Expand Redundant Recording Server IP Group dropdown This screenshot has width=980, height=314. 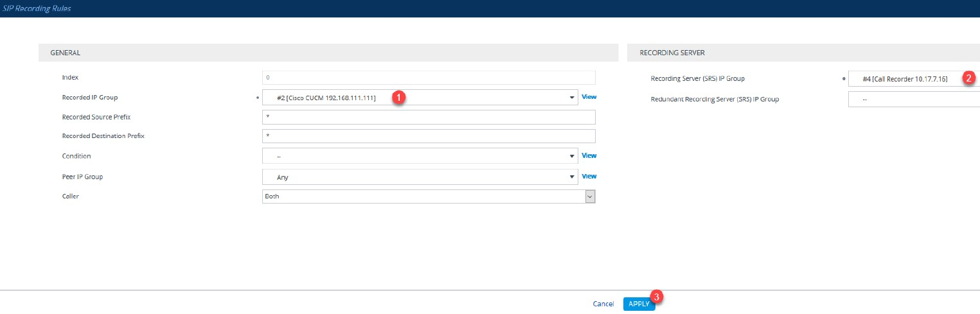pos(913,100)
